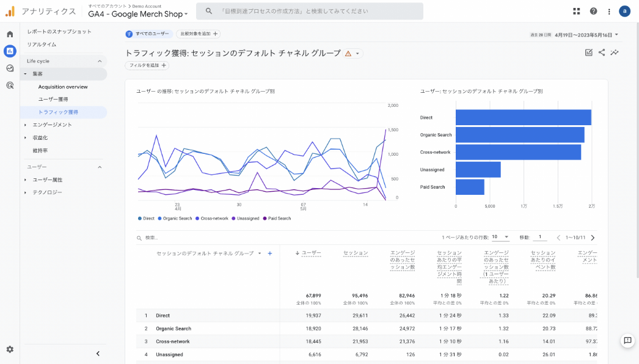
Task: Open the Reports icon in left rail
Action: pyautogui.click(x=10, y=51)
